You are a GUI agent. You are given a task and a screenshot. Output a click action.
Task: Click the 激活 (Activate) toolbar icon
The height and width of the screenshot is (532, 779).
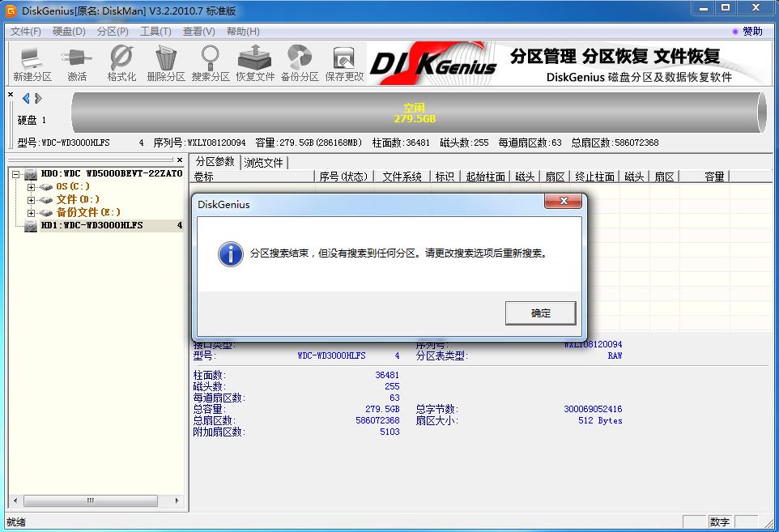click(x=77, y=63)
